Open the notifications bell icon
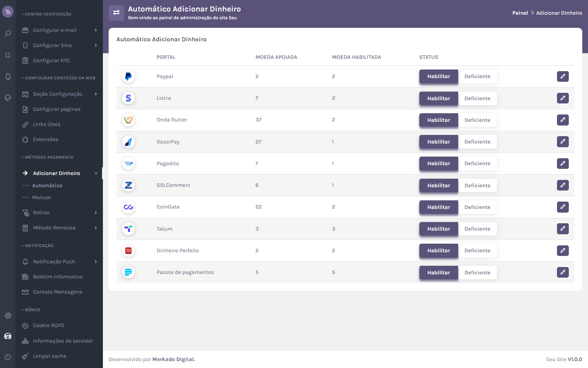This screenshot has width=588, height=368. coord(8,76)
